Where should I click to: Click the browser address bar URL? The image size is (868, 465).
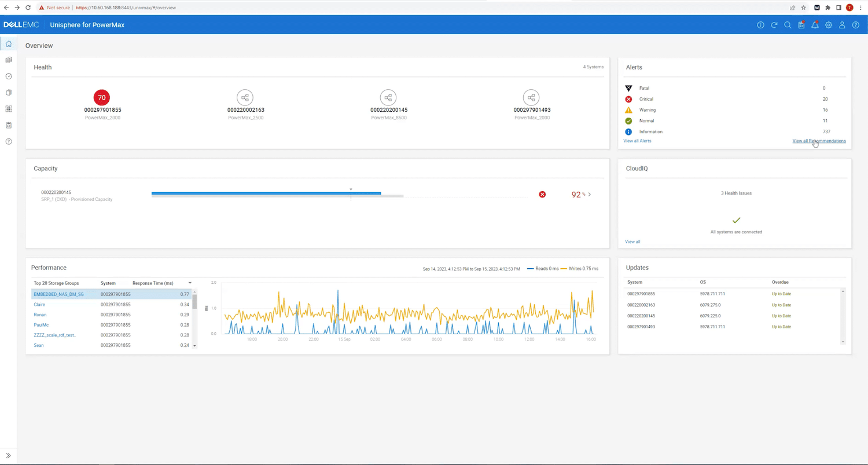click(126, 8)
